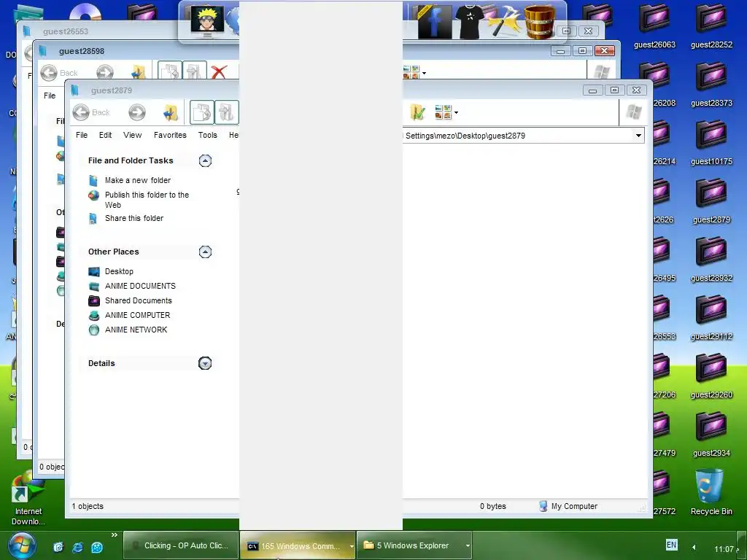747x560 pixels.
Task: Select guest10175 desktop folder
Action: coord(711,143)
